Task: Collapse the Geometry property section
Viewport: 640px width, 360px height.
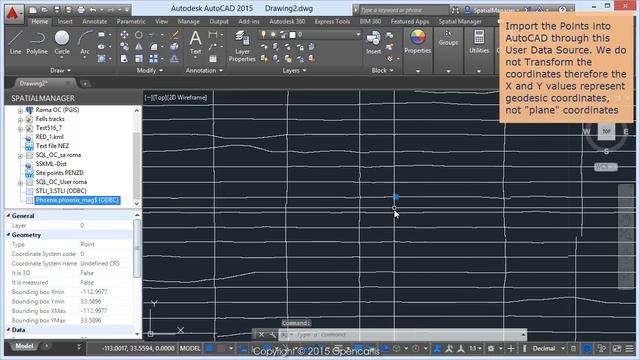Action: (8, 235)
